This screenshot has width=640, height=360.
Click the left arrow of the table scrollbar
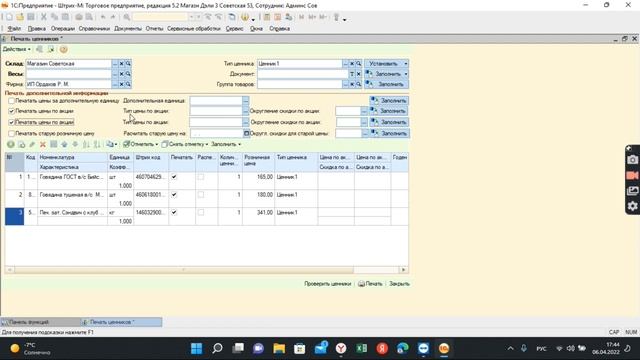click(x=9, y=270)
